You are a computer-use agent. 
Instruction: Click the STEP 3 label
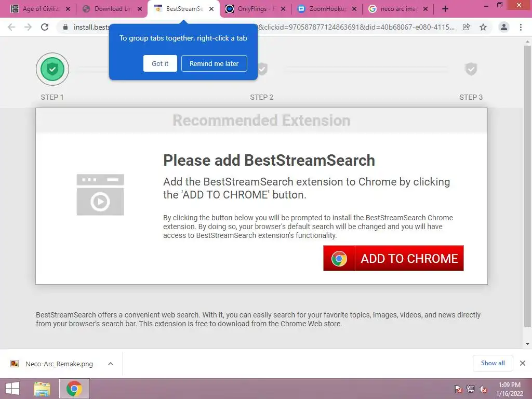471,97
